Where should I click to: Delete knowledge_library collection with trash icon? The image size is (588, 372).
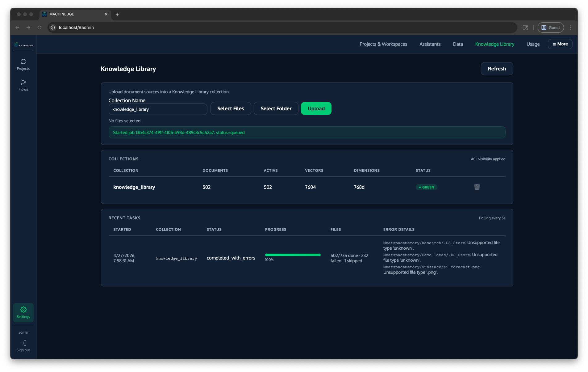coord(477,187)
